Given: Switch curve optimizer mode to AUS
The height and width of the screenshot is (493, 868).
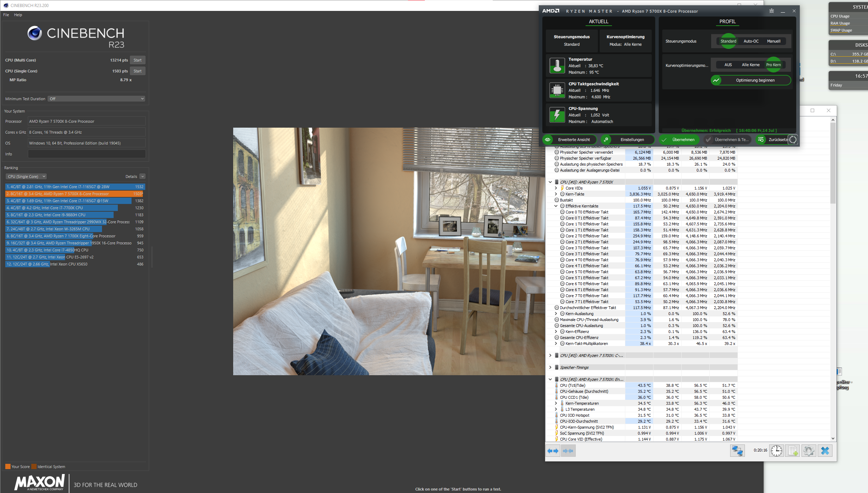Looking at the screenshot, I should click(x=728, y=65).
